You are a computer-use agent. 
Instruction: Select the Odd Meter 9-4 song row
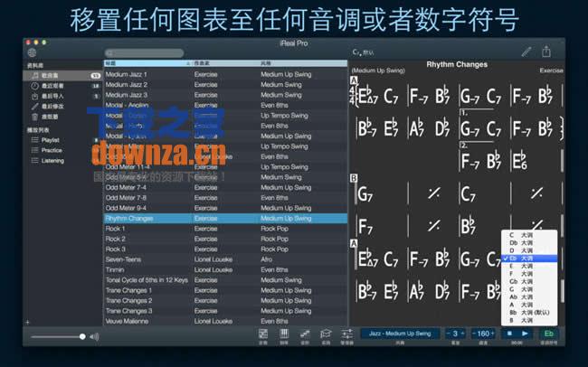[x=225, y=208]
